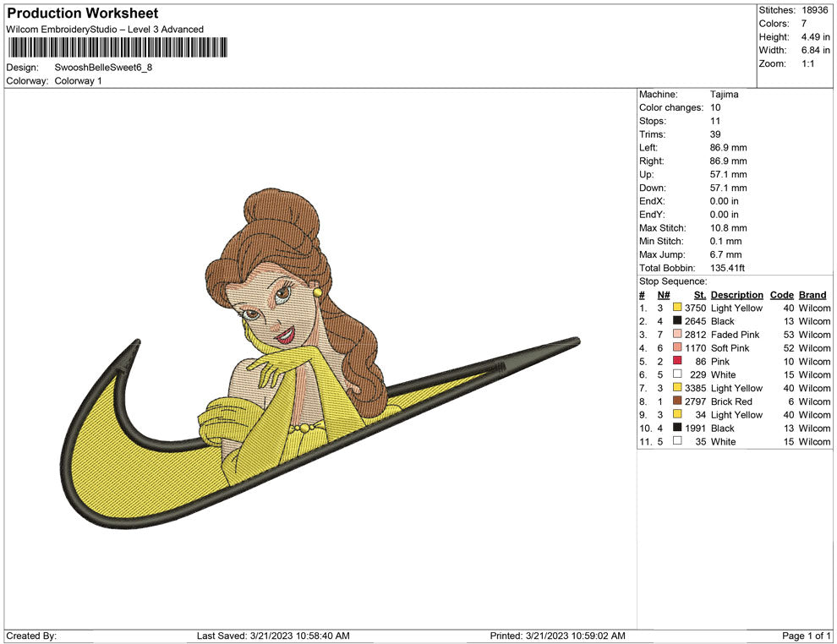Click the Brick Red color swatch
This screenshot has height=644, width=837.
(x=677, y=401)
